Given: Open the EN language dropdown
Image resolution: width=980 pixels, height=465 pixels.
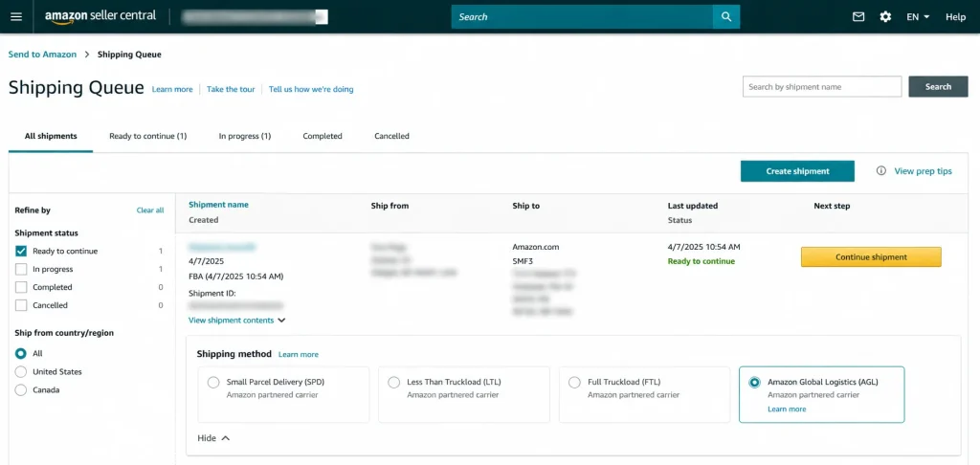Looking at the screenshot, I should click(x=918, y=17).
